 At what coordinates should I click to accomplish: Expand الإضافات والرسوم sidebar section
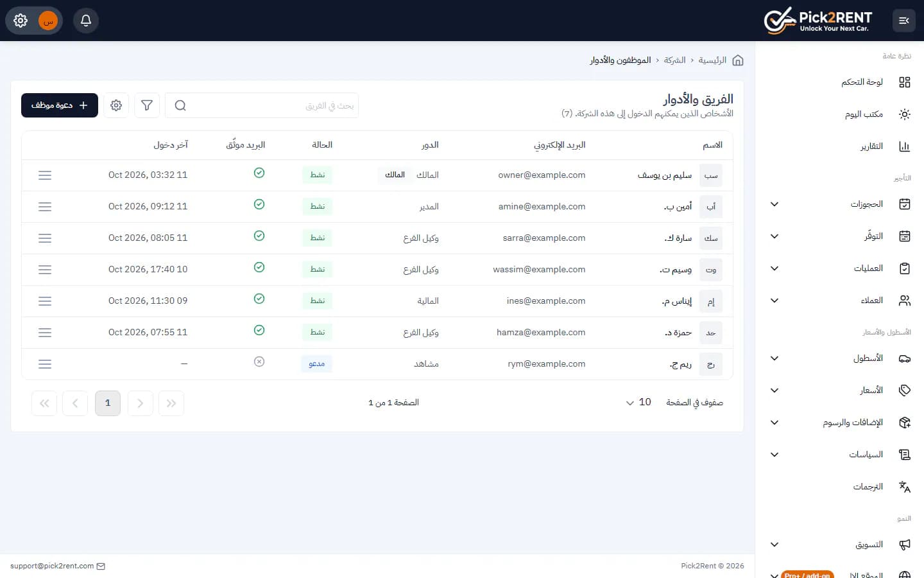point(774,423)
